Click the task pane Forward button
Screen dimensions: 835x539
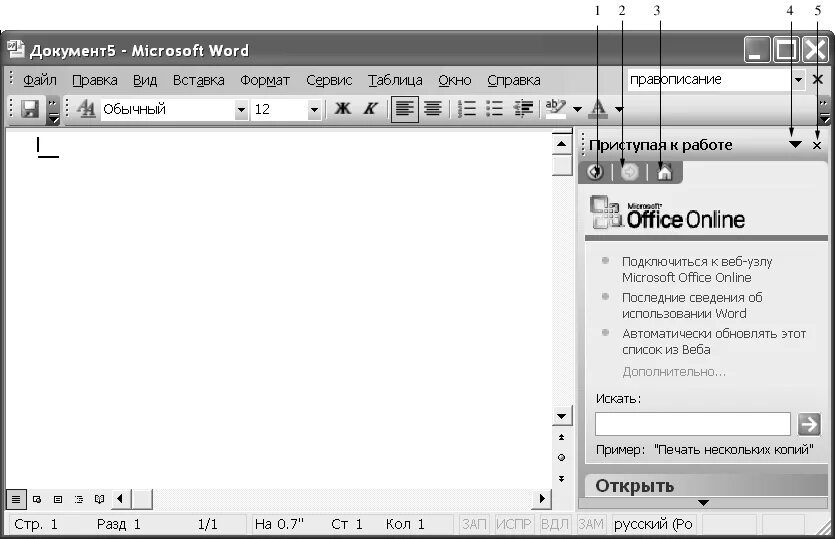[x=629, y=172]
